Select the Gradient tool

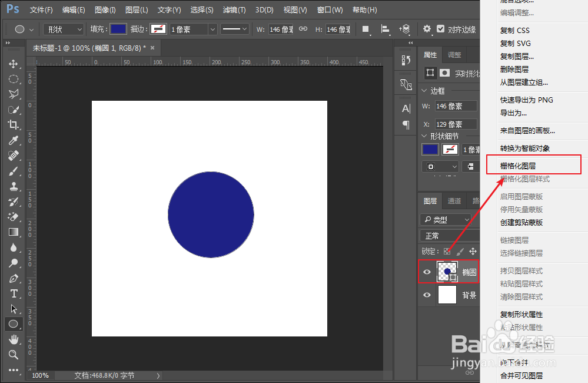click(14, 232)
